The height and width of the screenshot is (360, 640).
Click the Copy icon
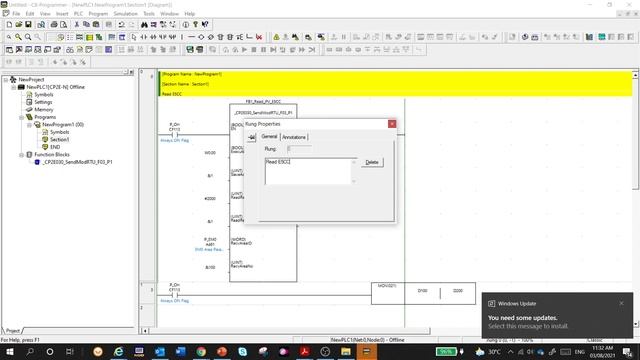tap(86, 24)
